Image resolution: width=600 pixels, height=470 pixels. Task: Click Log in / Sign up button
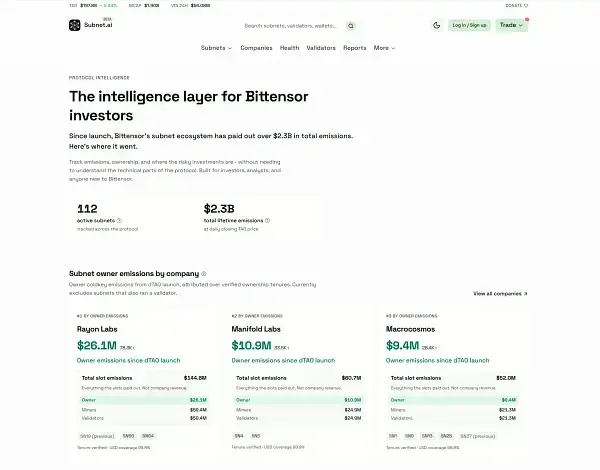[x=470, y=25]
